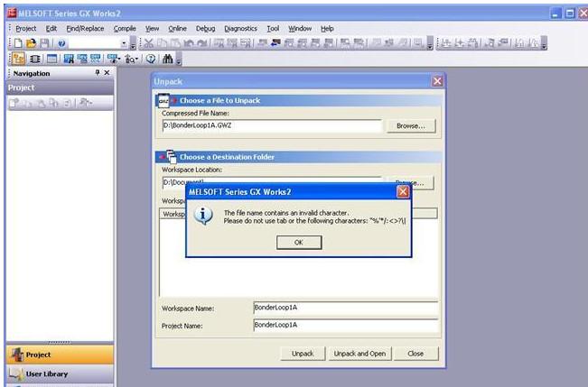Click the round help icon left of binoculars
The height and width of the screenshot is (387, 588).
tap(151, 59)
